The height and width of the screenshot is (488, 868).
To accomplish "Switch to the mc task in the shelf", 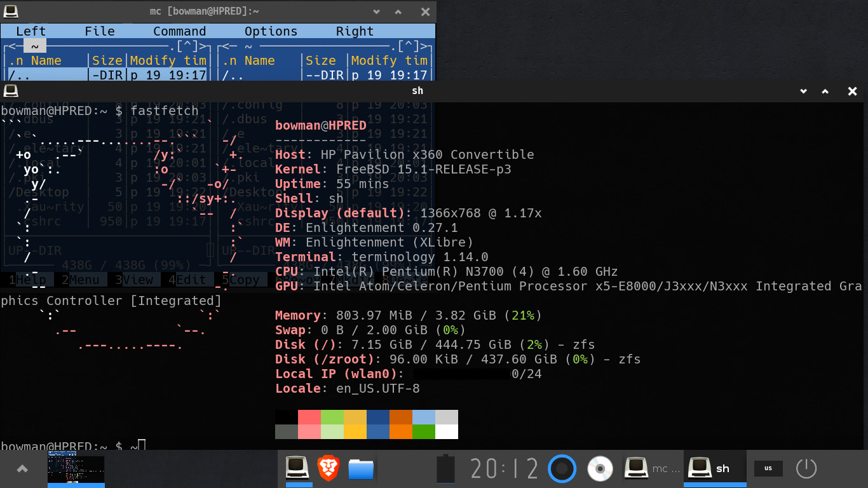I will tap(651, 469).
